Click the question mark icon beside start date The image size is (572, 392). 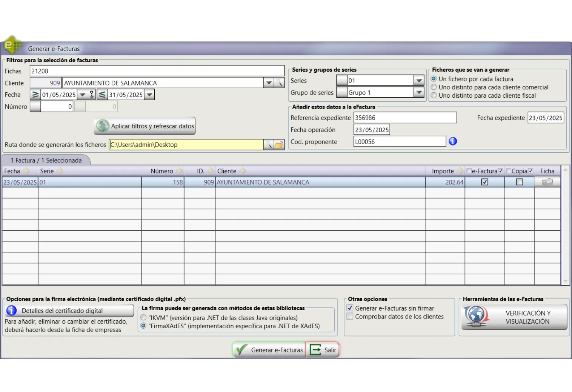[91, 95]
